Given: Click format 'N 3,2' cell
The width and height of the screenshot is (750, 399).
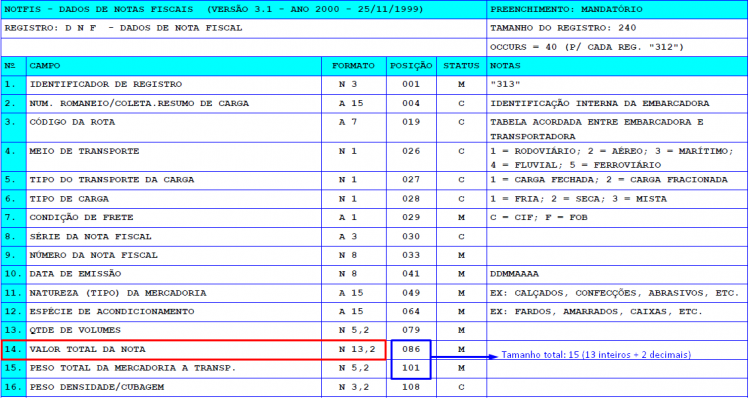Looking at the screenshot, I should click(354, 388).
